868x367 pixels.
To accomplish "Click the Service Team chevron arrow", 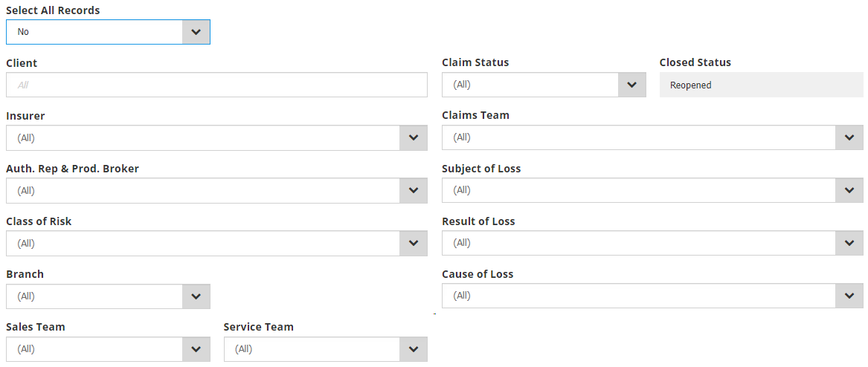I will [414, 349].
